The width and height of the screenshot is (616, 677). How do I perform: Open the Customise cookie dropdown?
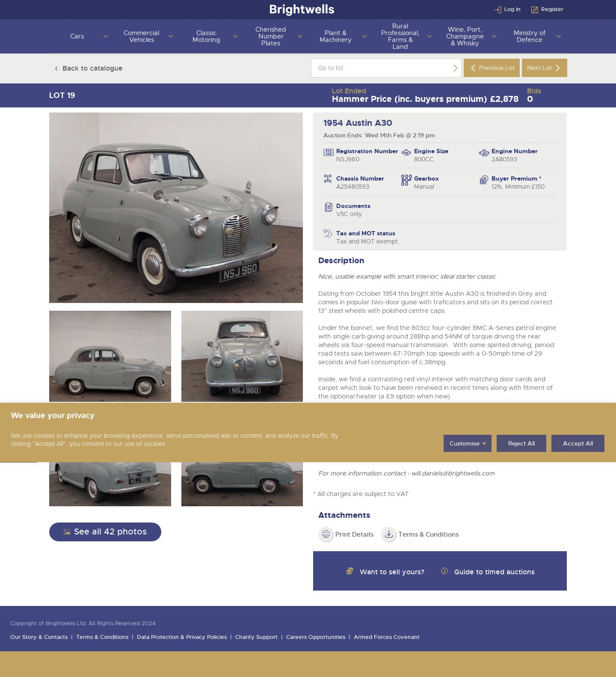(468, 443)
